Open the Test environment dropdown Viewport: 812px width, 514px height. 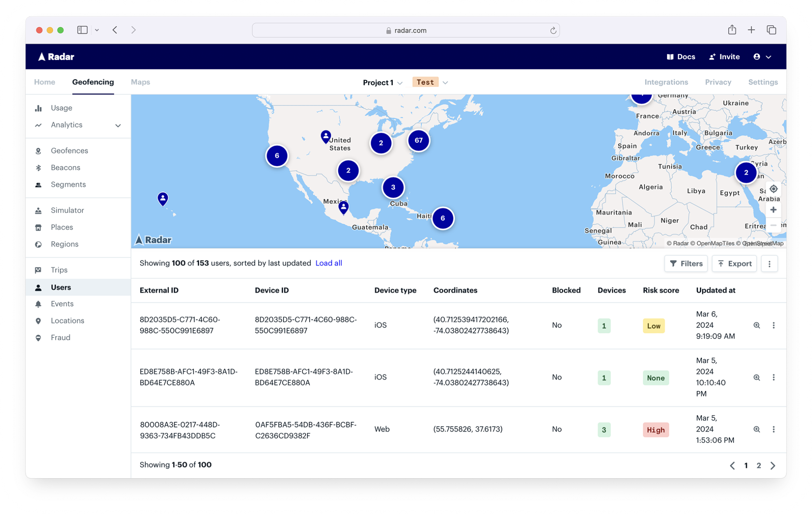click(430, 82)
